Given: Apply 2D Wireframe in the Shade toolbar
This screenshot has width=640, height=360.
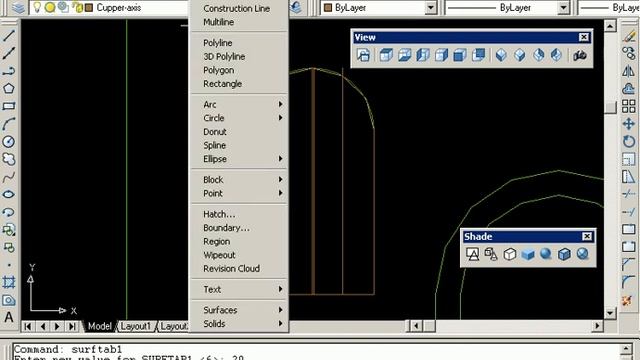Looking at the screenshot, I should [x=473, y=254].
